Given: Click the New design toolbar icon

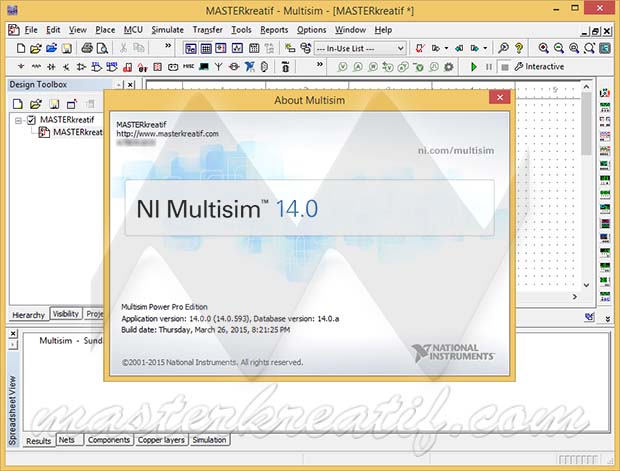Looking at the screenshot, I should [x=21, y=48].
